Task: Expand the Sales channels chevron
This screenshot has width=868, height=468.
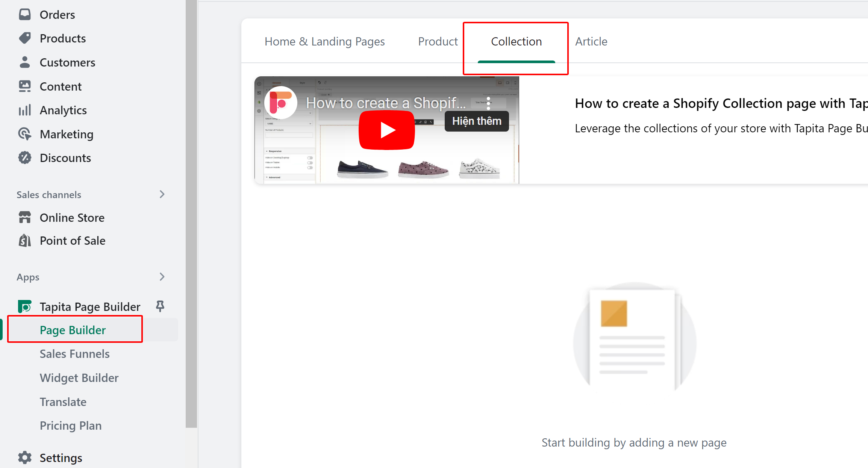Action: coord(162,194)
